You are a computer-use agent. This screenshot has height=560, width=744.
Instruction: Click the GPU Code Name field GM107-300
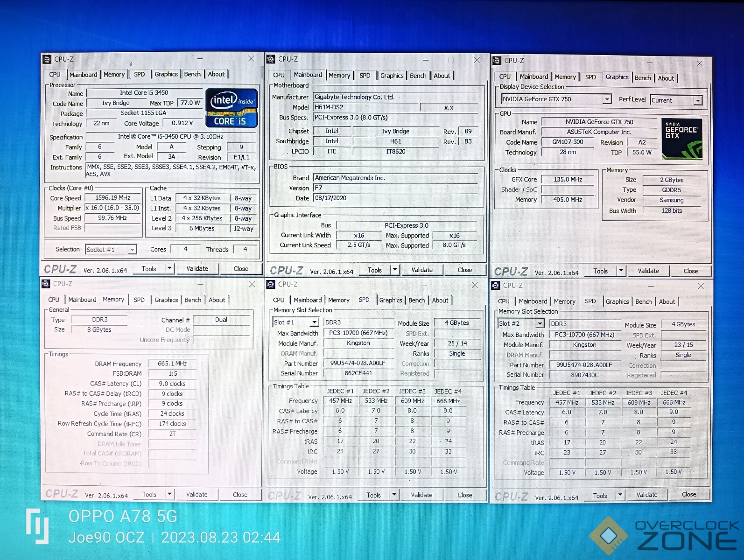[x=568, y=142]
